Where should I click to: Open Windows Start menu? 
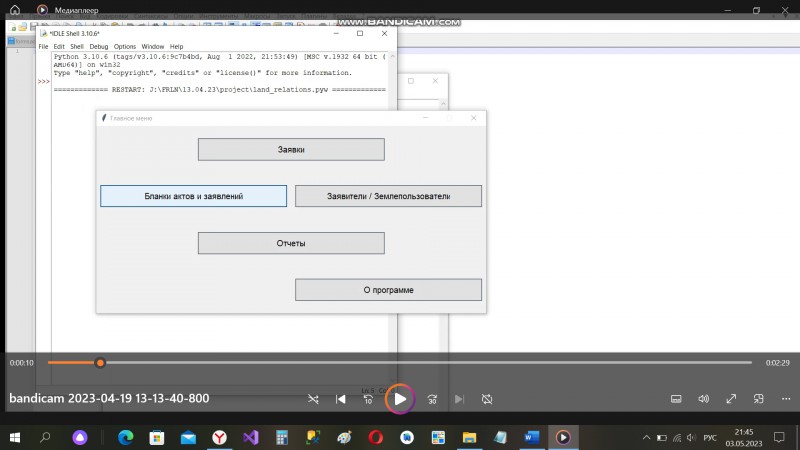15,438
